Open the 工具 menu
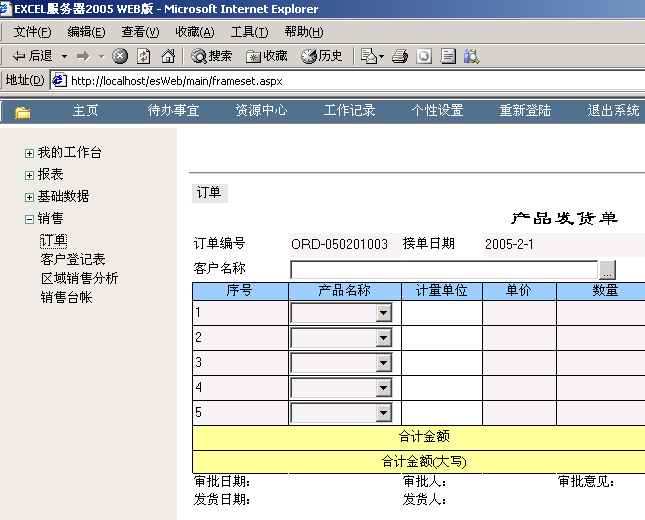 click(x=249, y=32)
